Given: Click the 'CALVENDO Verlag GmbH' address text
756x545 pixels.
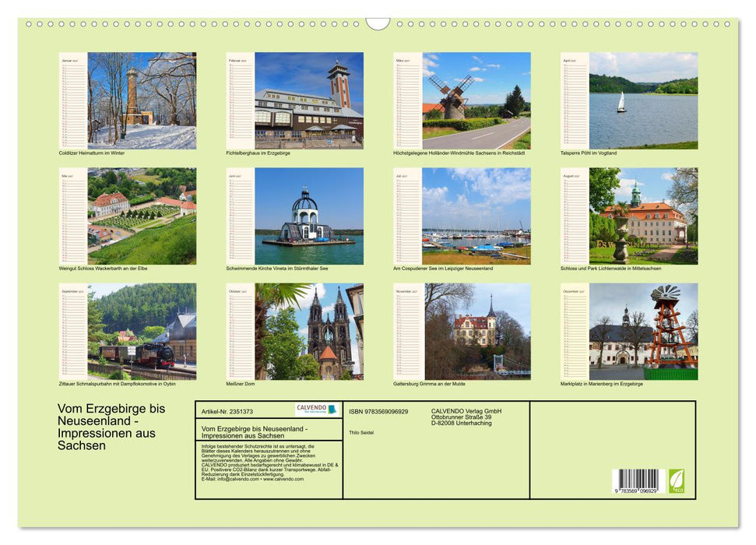Looking at the screenshot, I should click(x=466, y=417).
